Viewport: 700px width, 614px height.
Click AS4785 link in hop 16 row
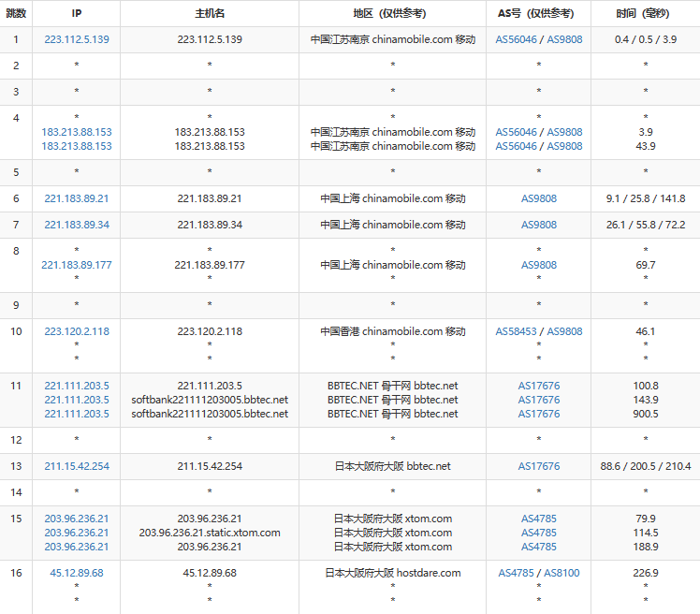point(516,573)
